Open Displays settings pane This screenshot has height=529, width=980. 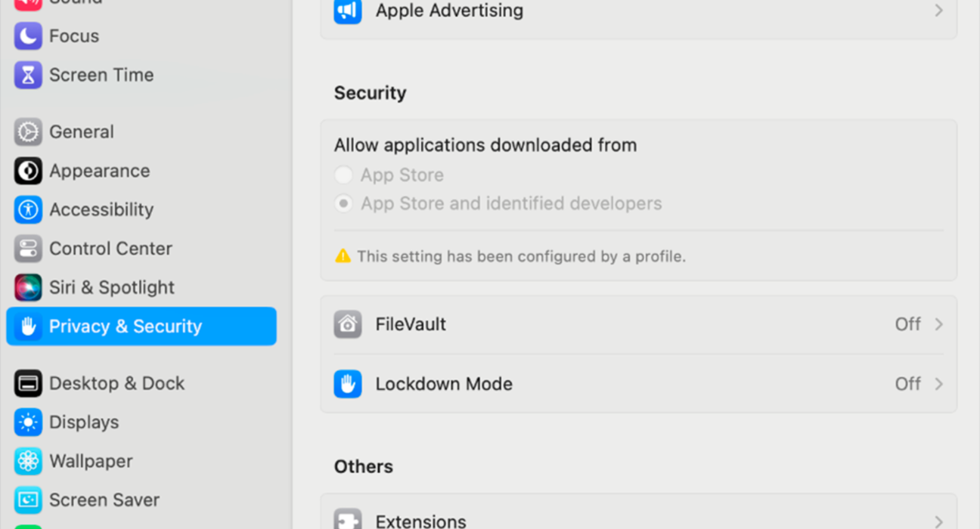tap(84, 422)
